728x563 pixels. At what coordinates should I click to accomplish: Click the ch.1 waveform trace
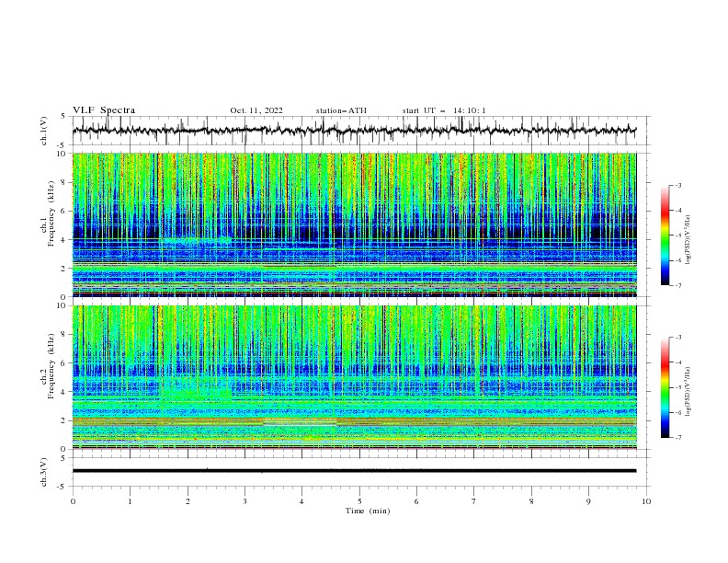coord(354,130)
